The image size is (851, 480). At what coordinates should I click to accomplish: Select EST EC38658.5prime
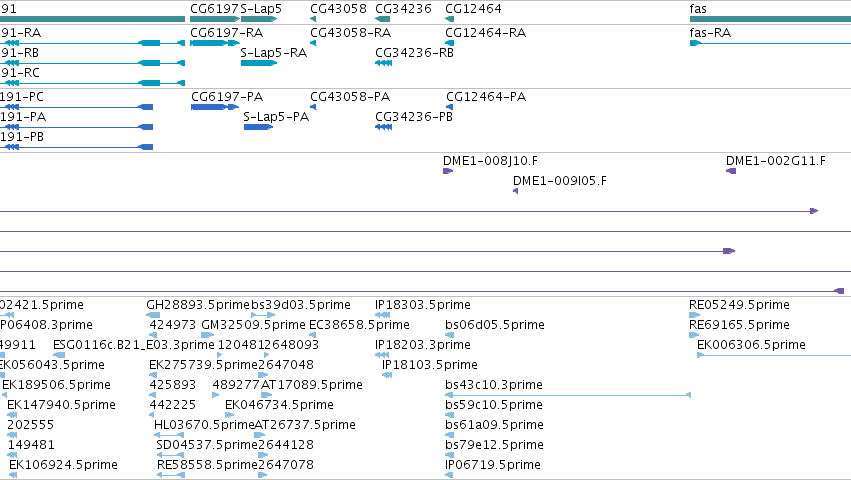point(359,325)
